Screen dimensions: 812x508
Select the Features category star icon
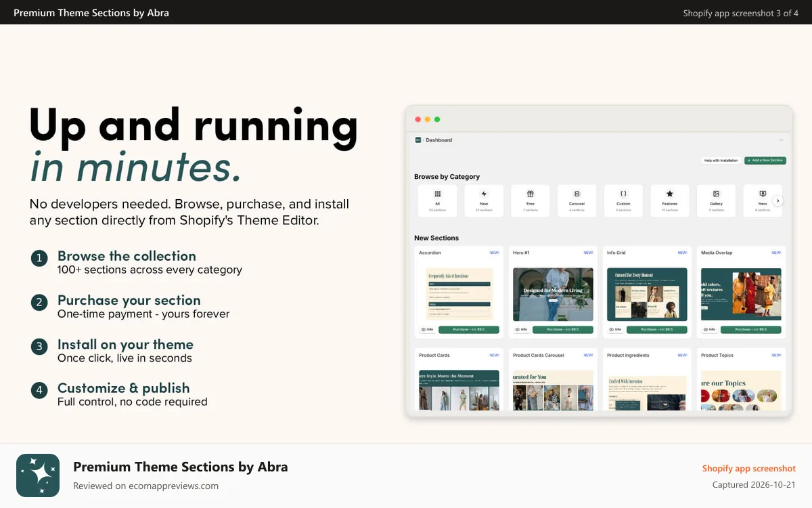tap(670, 194)
